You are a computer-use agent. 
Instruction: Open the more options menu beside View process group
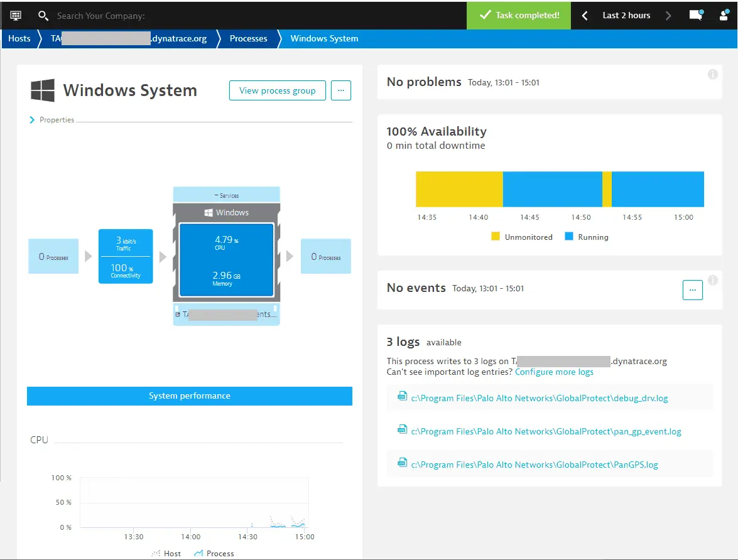tap(341, 90)
